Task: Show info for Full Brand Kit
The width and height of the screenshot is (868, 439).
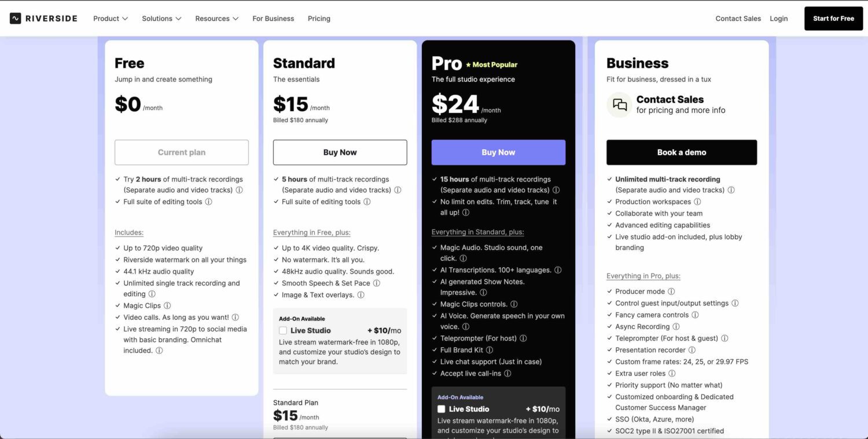Action: tap(490, 350)
